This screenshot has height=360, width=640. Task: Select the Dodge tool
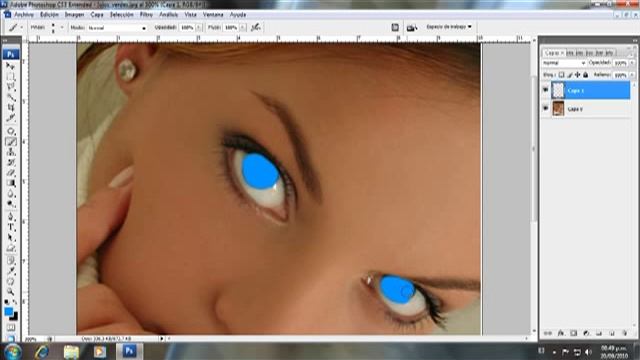11,204
